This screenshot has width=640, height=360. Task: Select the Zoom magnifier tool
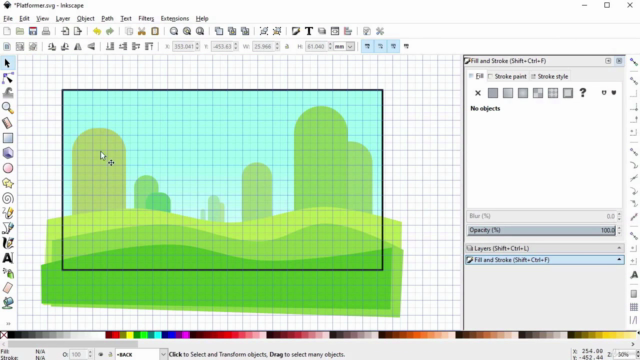[x=7, y=108]
